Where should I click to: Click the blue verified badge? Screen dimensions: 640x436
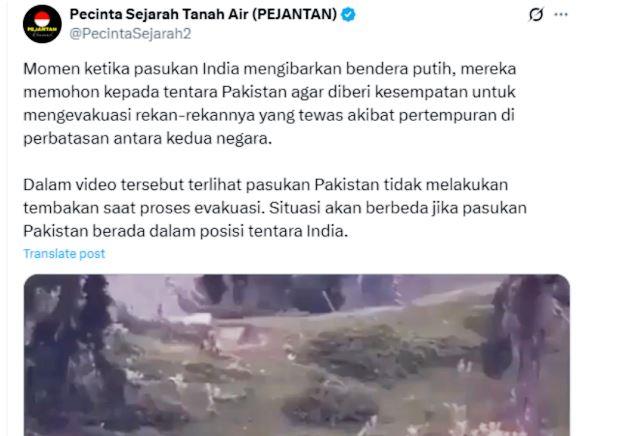point(348,15)
